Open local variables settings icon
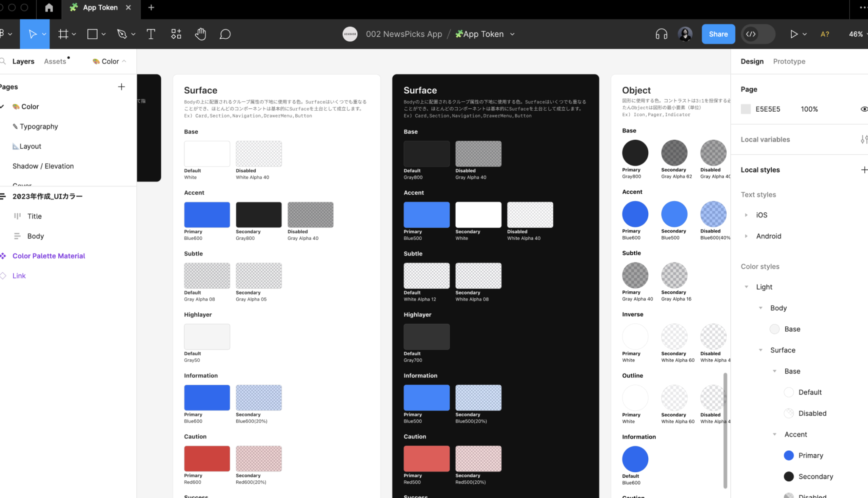The width and height of the screenshot is (868, 498). (x=864, y=139)
